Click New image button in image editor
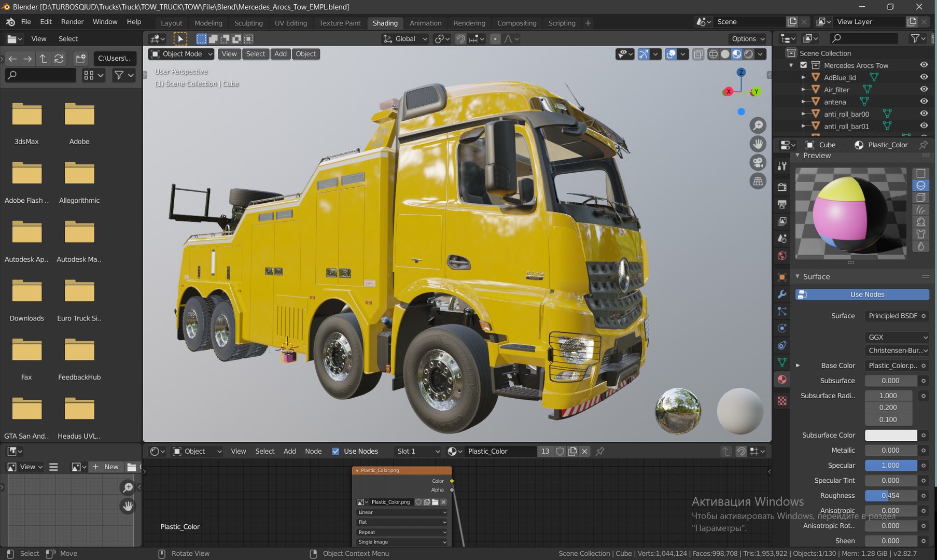Viewport: 937px width, 560px height. point(106,467)
